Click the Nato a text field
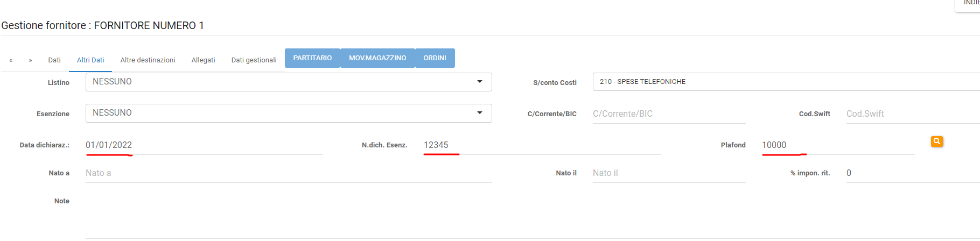 click(288, 173)
